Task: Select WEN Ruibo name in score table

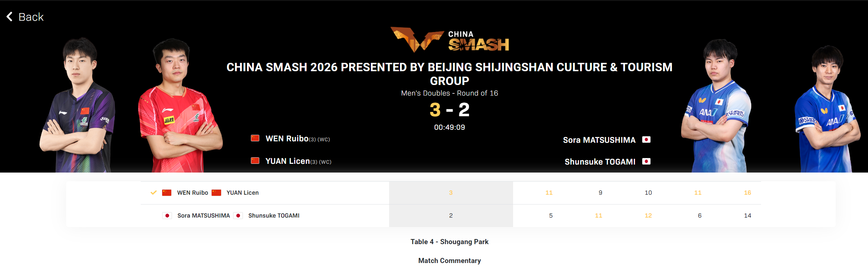Action: 192,193
